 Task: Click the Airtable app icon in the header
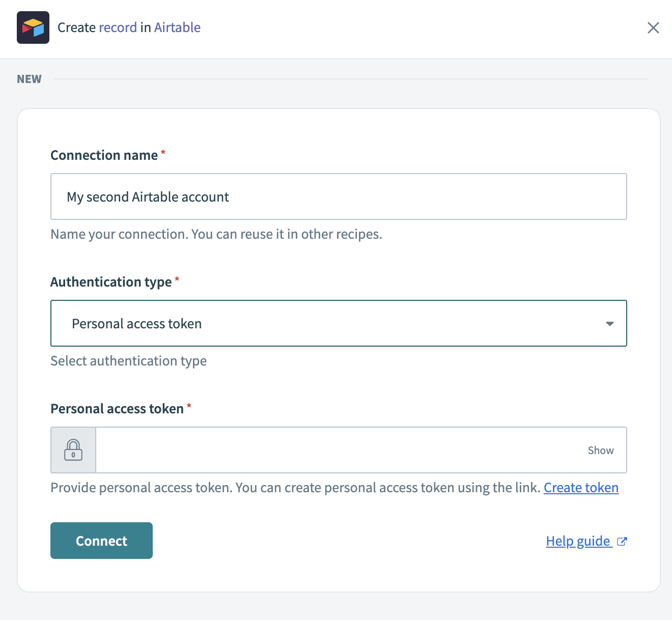click(x=33, y=27)
